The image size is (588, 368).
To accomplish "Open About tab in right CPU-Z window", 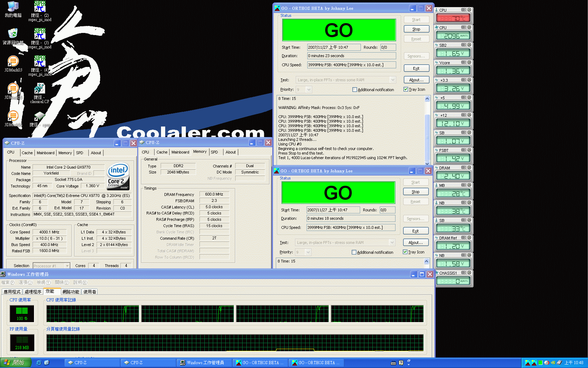I will 231,152.
